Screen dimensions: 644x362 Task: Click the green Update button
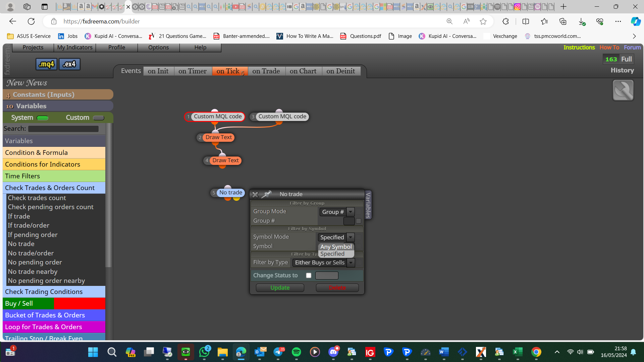pyautogui.click(x=280, y=288)
